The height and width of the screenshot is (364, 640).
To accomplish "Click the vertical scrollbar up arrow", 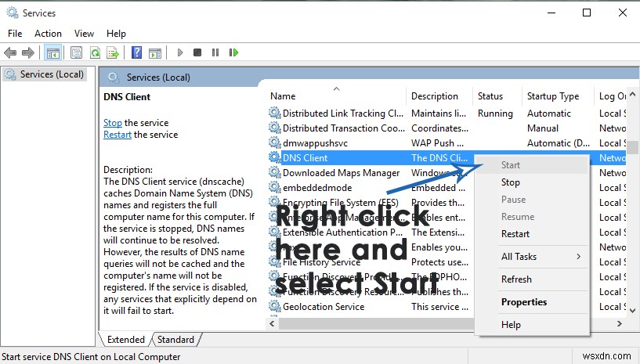I will pos(633,94).
